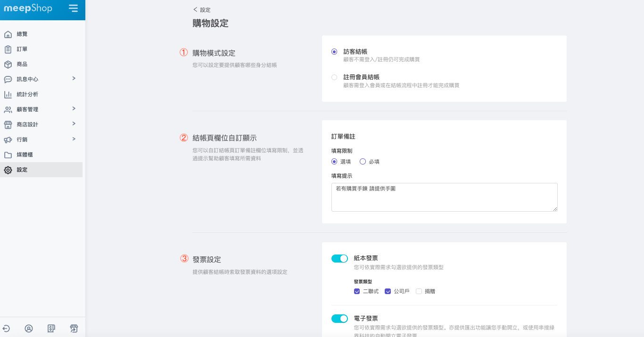The image size is (644, 337).
Task: Go to 商品 products in the sidebar
Action: pyautogui.click(x=22, y=64)
